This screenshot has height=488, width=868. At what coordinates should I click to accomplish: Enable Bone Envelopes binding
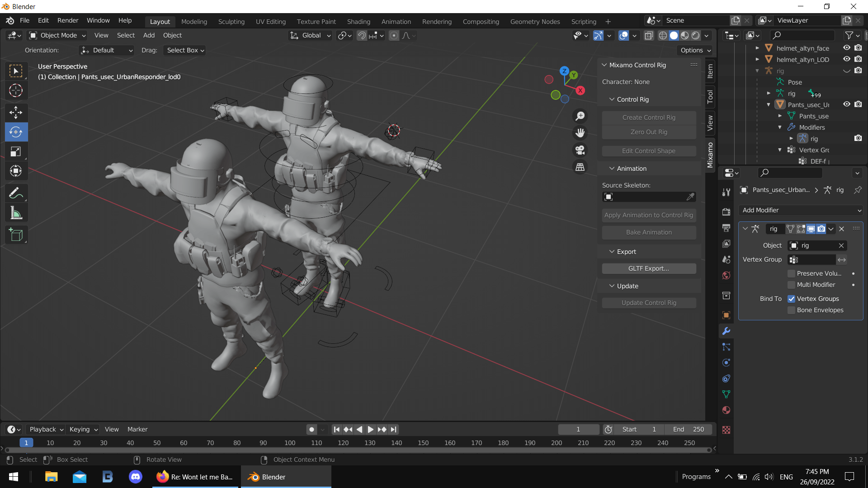coord(792,310)
